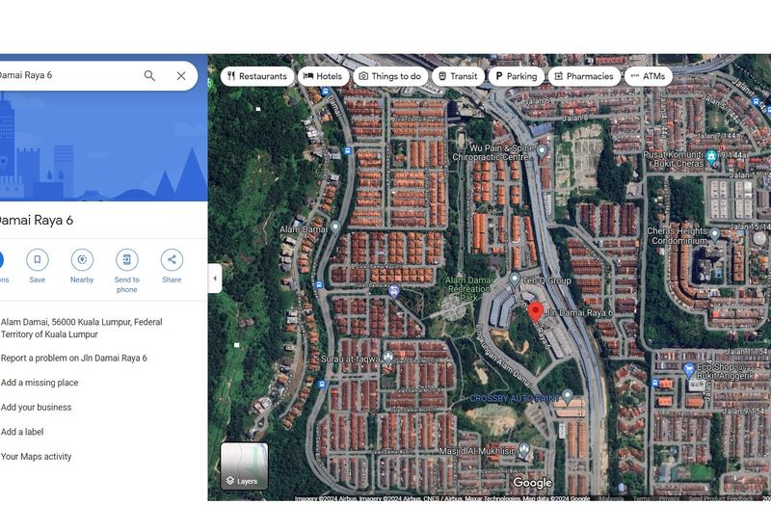This screenshot has height=532, width=771.
Task: Click the search magnifier icon
Action: pyautogui.click(x=149, y=76)
